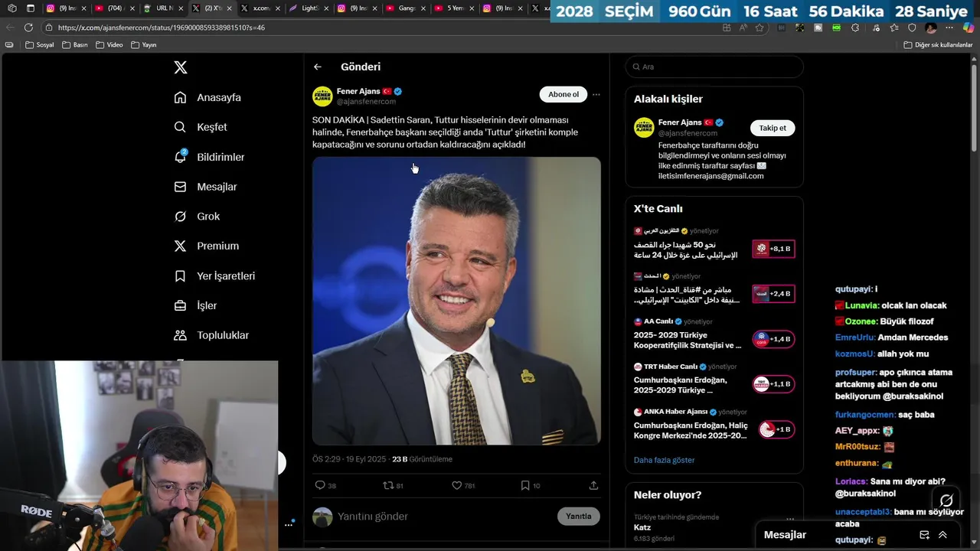Click the back arrow beside Gönderi

318,67
